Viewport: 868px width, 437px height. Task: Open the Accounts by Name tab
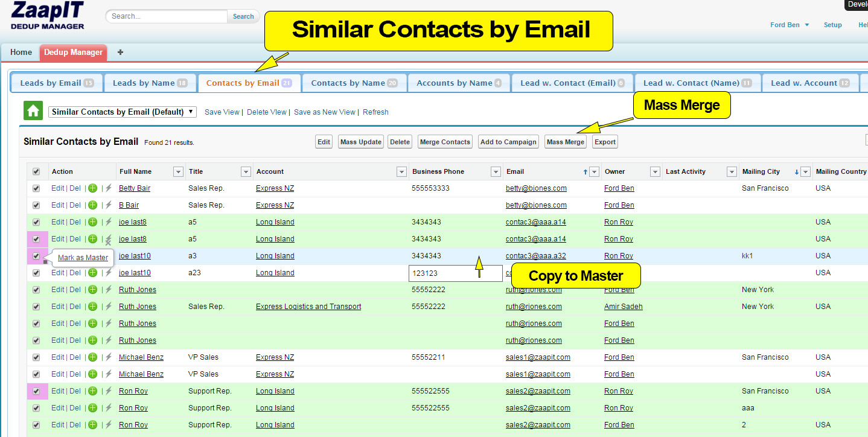[x=459, y=83]
